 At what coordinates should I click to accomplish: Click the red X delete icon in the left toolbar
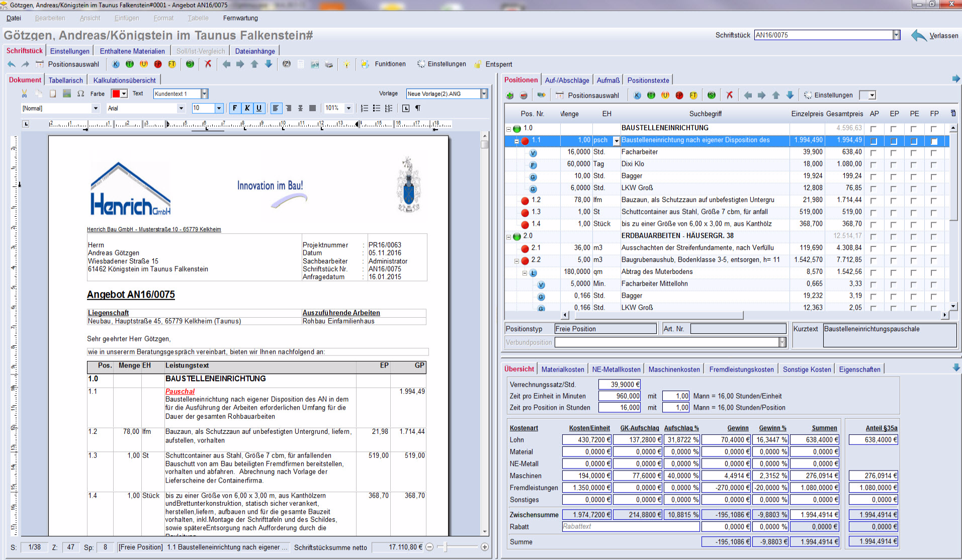tap(208, 64)
